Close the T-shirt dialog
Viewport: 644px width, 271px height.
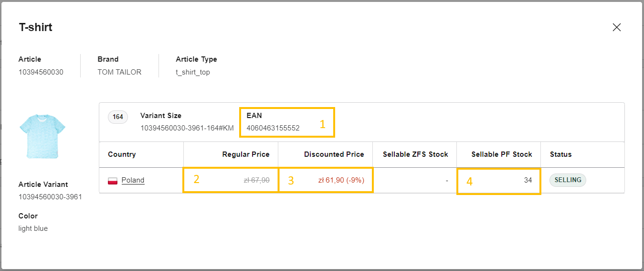616,27
